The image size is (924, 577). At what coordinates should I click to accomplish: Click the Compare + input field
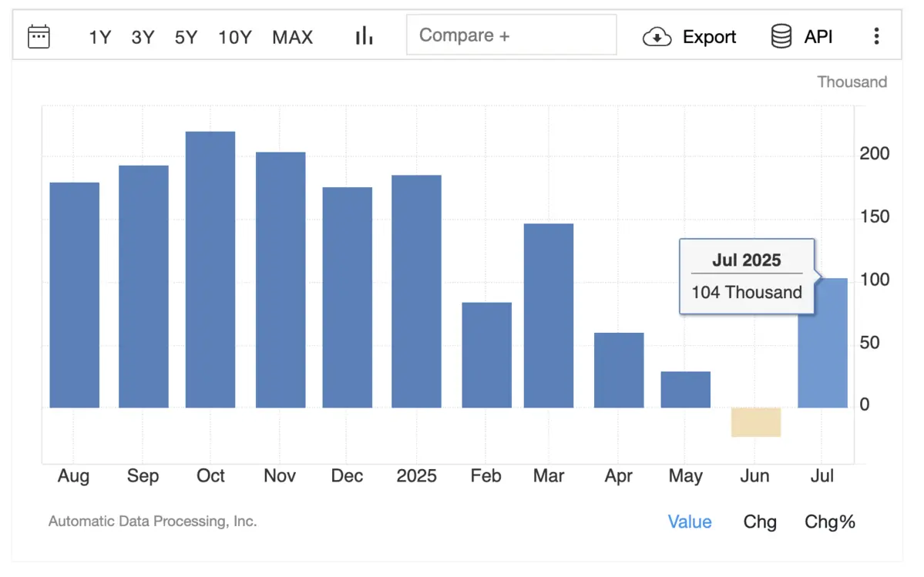511,35
